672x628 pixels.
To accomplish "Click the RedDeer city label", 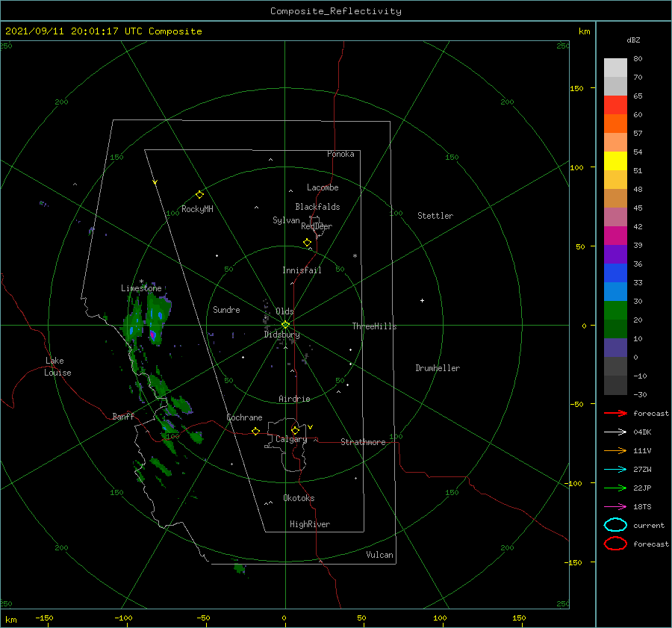I will 317,226.
